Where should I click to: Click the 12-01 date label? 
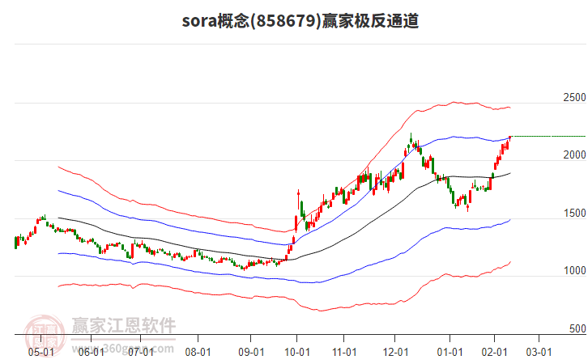click(x=395, y=352)
